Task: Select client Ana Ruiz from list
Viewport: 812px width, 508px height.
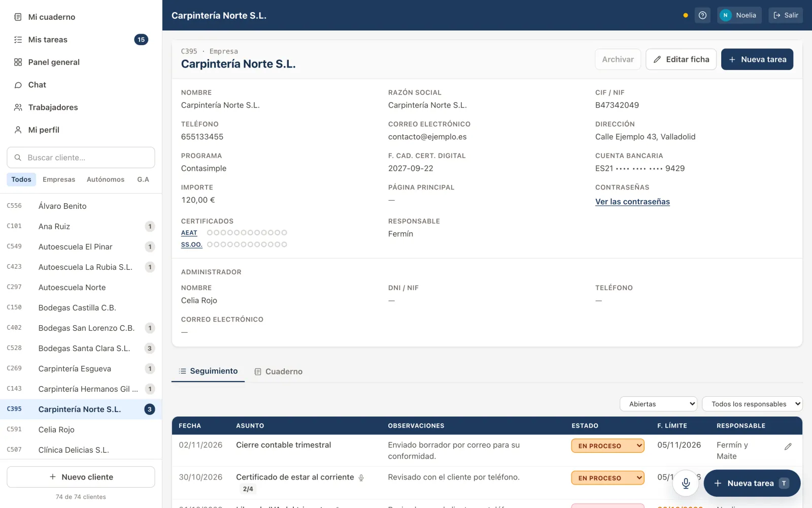Action: click(x=81, y=226)
